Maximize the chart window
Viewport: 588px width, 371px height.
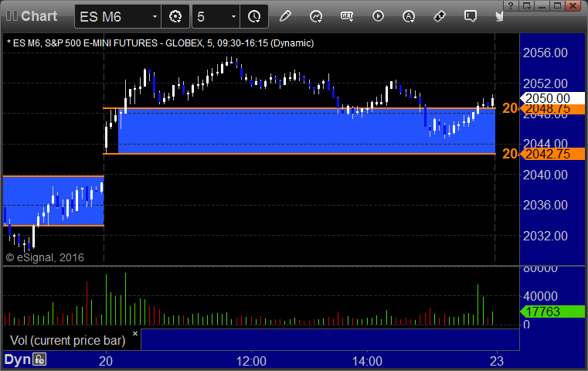coord(558,5)
